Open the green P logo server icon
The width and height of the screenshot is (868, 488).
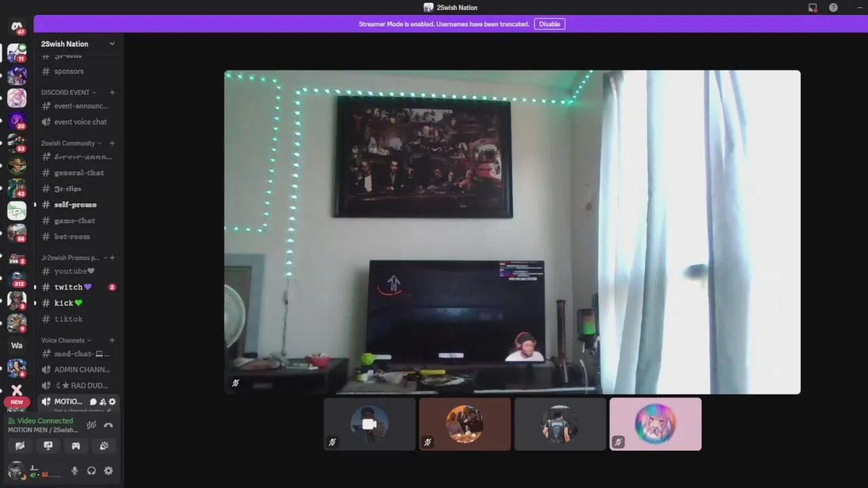17,211
